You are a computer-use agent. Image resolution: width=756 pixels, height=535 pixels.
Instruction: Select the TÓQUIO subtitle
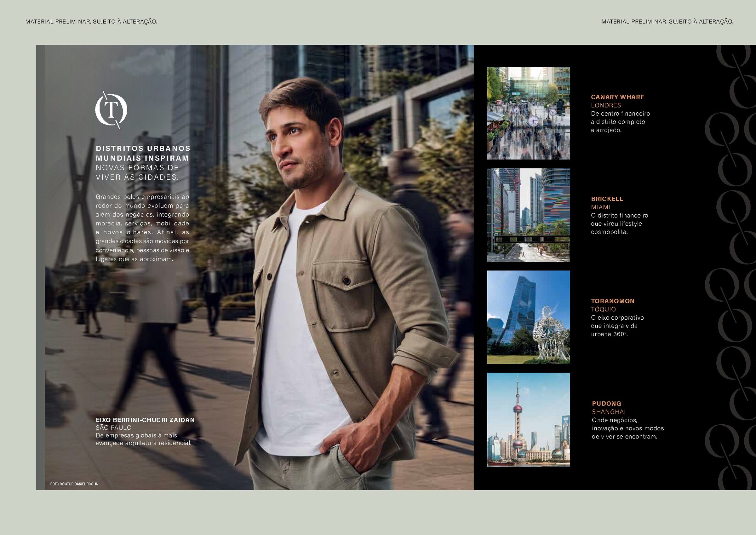click(603, 309)
